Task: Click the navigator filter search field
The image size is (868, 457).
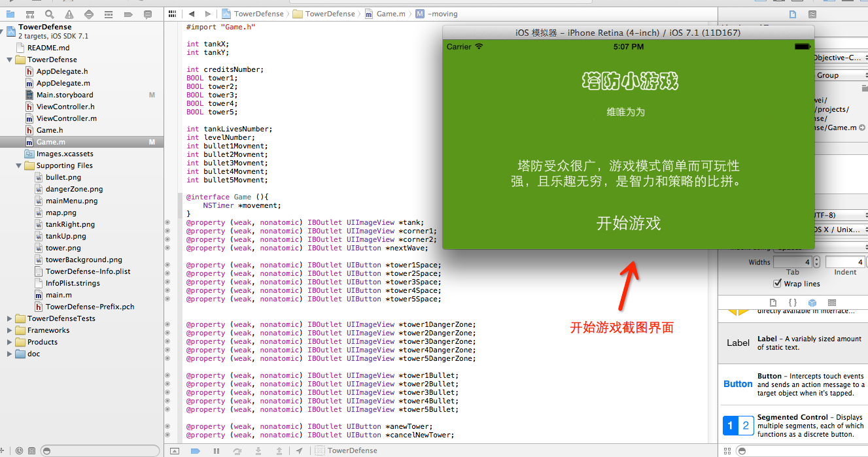Action: tap(99, 450)
